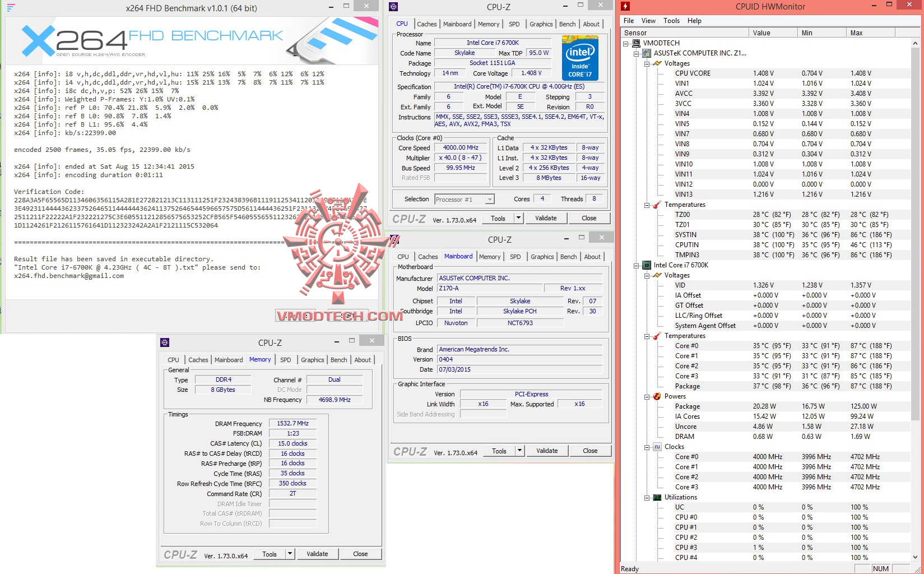Select the CPU tab in CPU-Z Memory window
The image size is (924, 574).
tap(173, 360)
